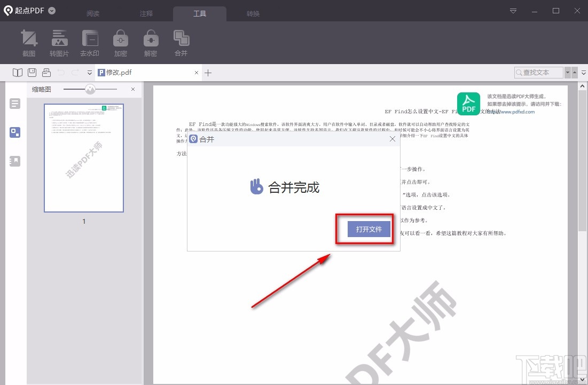Screen dimensions: 588x385
Task: Show the thumbnails panel sidebar icon
Action: tap(15, 132)
